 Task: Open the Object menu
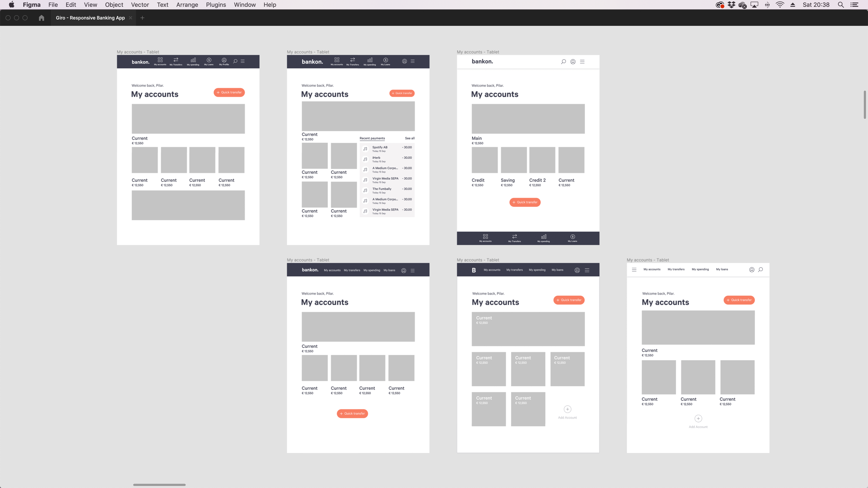114,5
